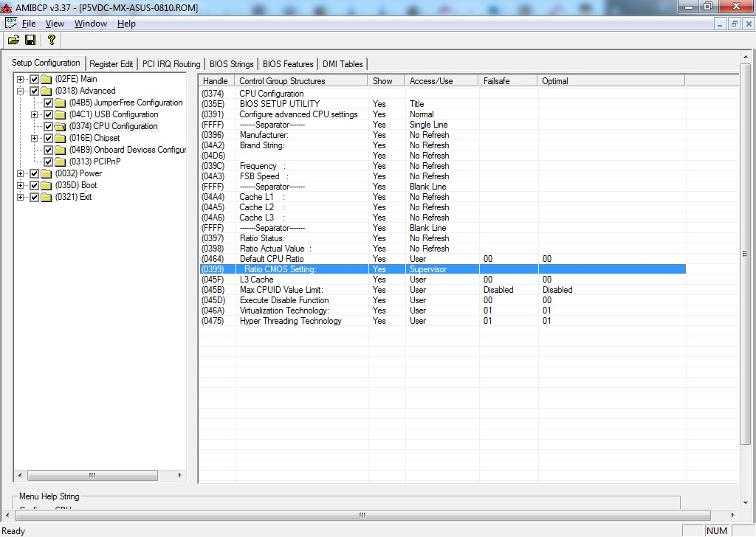Viewport: 756px width, 537px height.
Task: Click the Access/Use column header
Action: click(441, 81)
